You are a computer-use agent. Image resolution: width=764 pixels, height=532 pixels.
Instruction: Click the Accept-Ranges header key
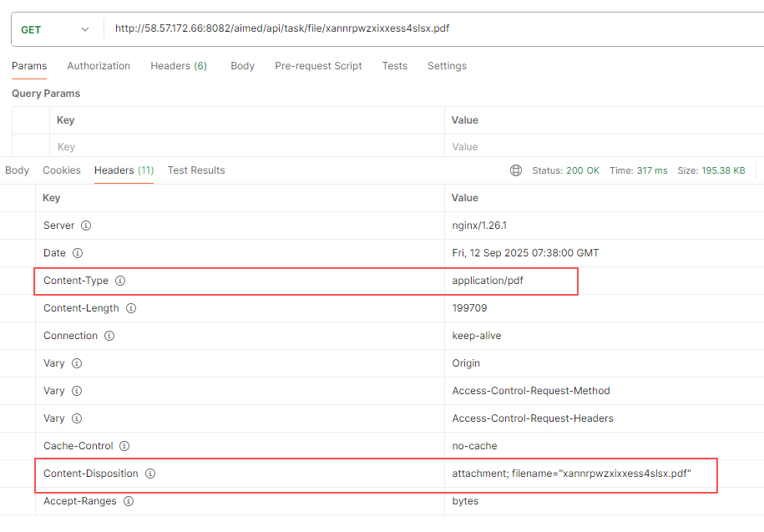coord(80,501)
